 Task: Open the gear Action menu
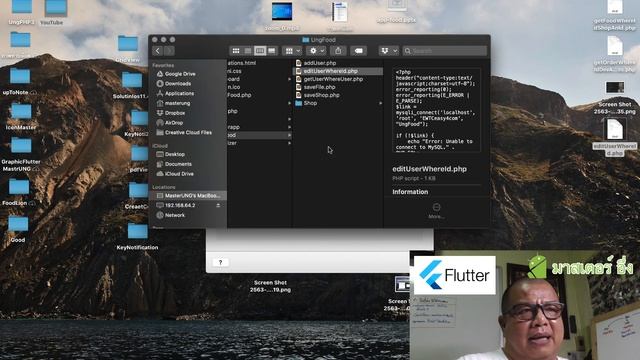point(316,51)
